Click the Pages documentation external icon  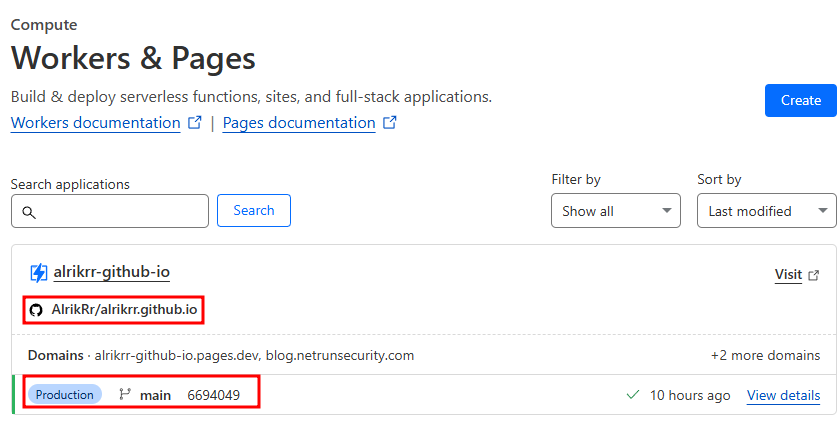(390, 123)
